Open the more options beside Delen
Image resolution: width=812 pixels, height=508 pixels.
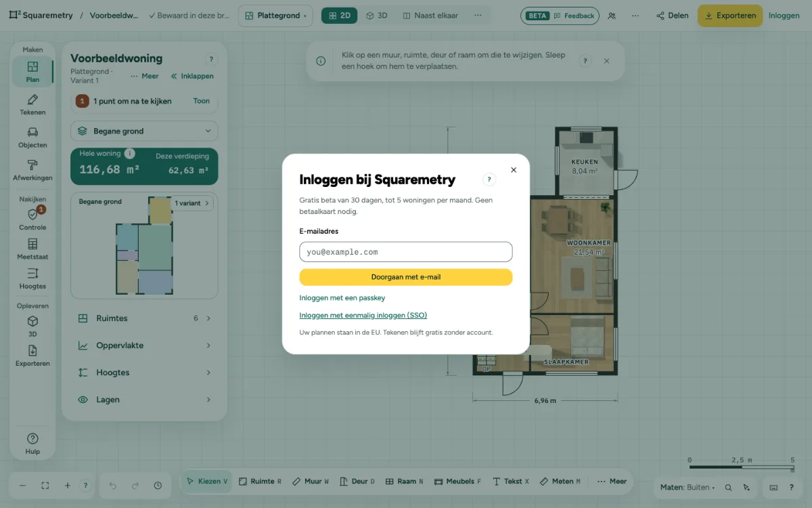tap(635, 16)
